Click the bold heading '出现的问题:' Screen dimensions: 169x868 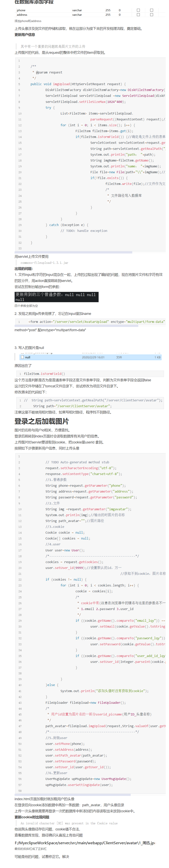[x=24, y=268]
